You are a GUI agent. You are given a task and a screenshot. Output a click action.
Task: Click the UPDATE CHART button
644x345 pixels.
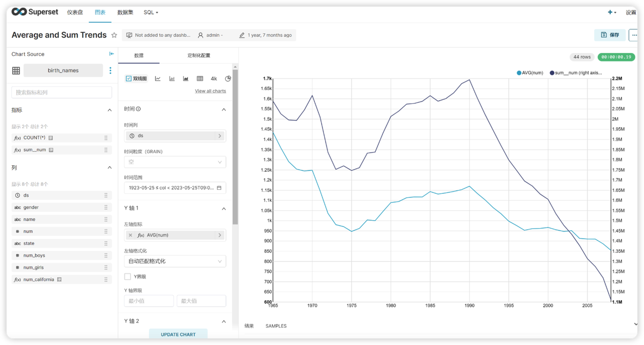[178, 334]
